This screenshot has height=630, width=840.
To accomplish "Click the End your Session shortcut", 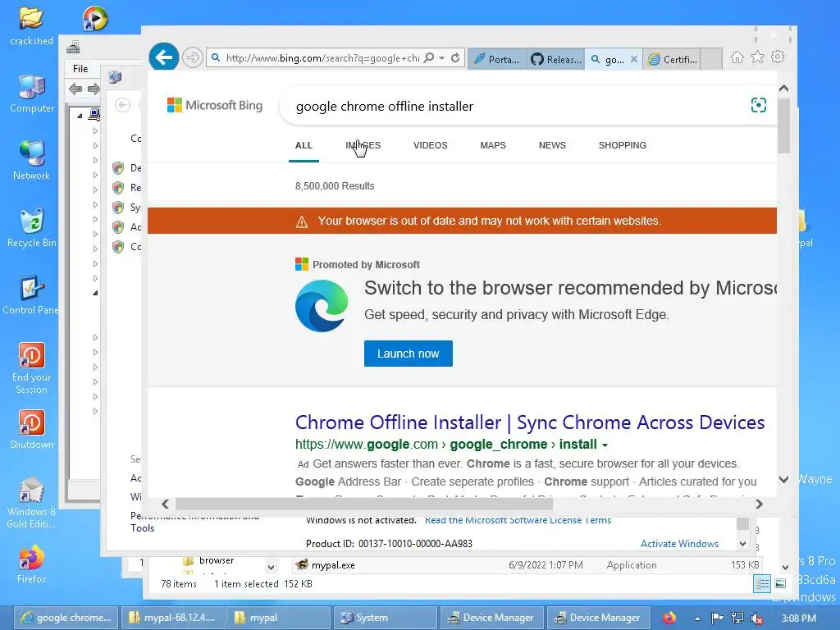I will pyautogui.click(x=32, y=368).
